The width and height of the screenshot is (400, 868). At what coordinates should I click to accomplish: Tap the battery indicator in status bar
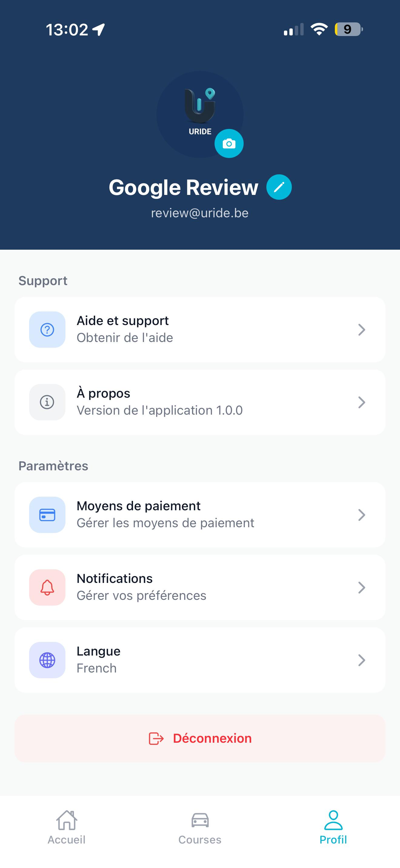348,29
